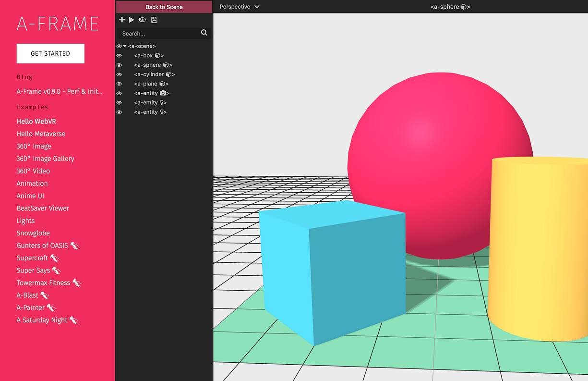This screenshot has height=381, width=588.
Task: Select the <a-scene> root node label
Action: click(142, 46)
